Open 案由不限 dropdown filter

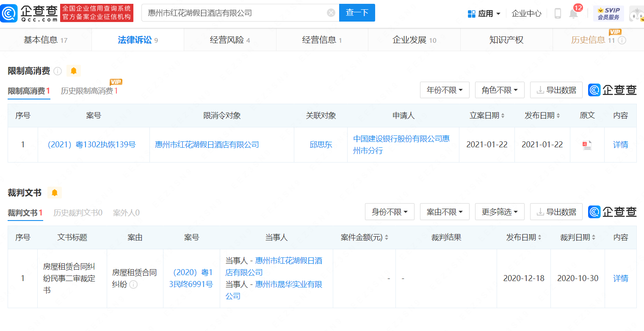(x=445, y=212)
